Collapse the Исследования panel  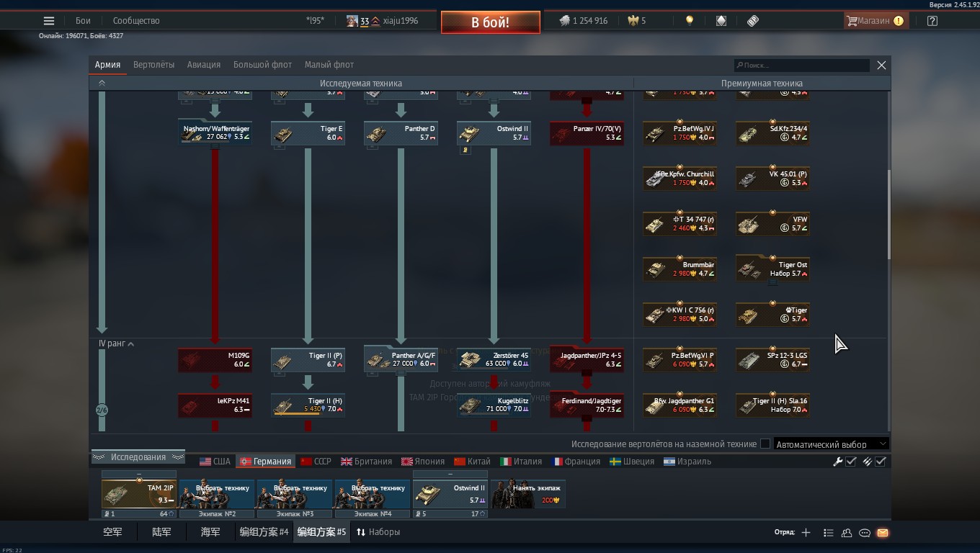click(x=138, y=457)
